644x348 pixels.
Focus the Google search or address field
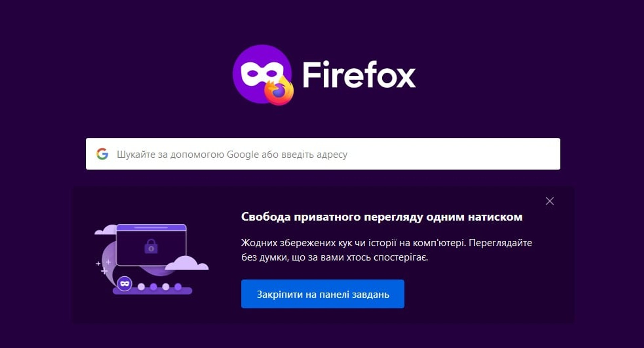323,154
